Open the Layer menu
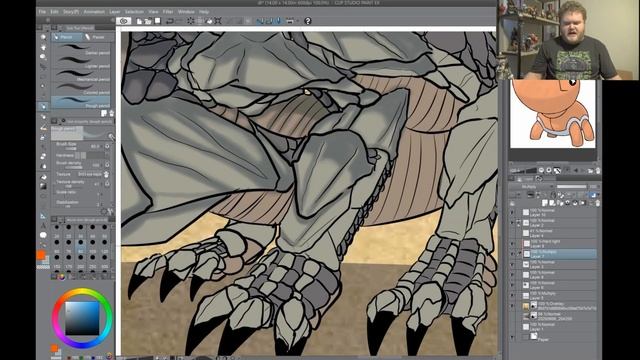 (115, 12)
